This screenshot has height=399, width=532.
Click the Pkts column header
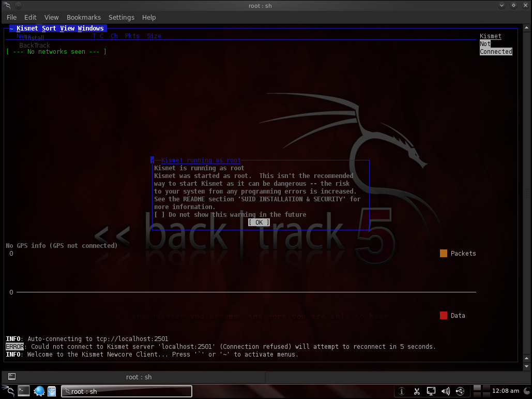[132, 36]
